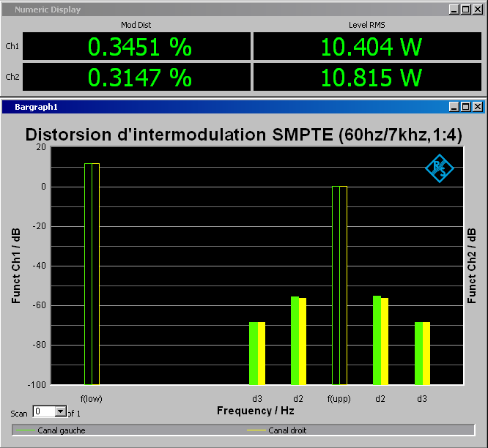Click the Numeric Display title bar
488x448 pixels.
(x=220, y=10)
